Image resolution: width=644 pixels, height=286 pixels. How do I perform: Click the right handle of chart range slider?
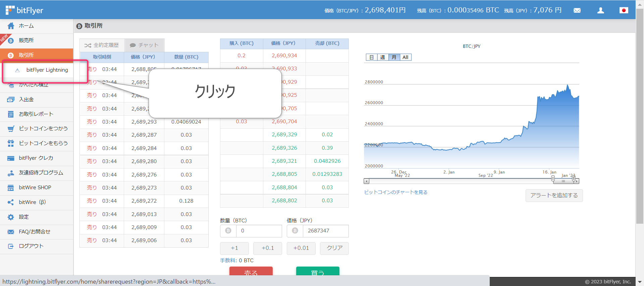pos(574,178)
